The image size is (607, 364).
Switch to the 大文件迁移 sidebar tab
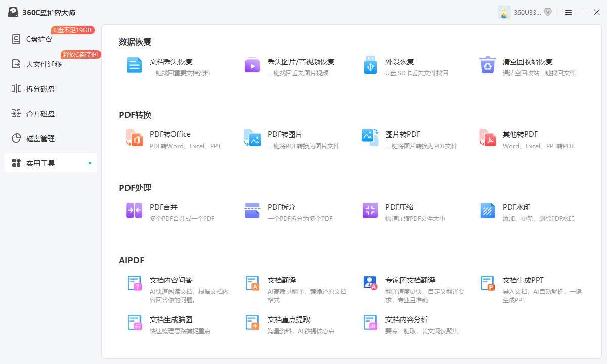[51, 64]
